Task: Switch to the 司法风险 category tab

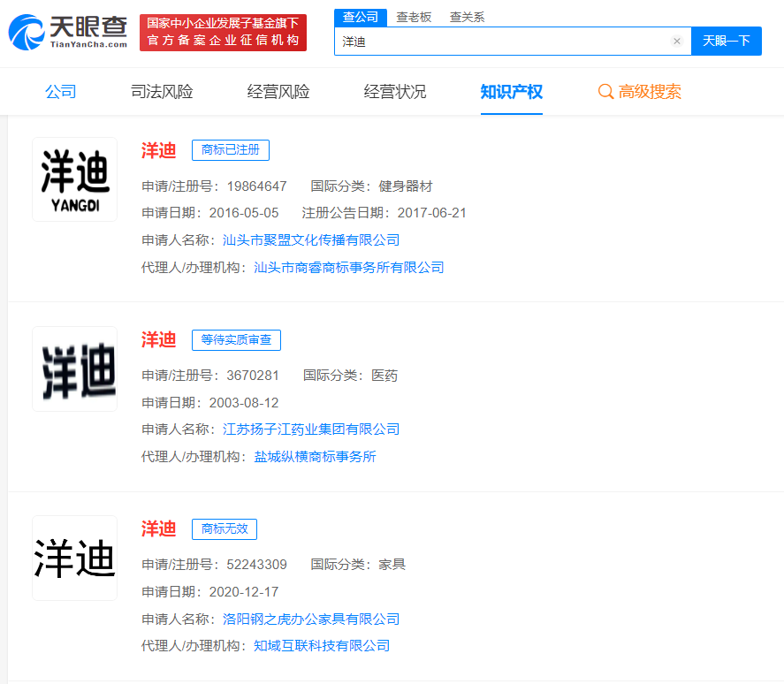Action: 162,92
